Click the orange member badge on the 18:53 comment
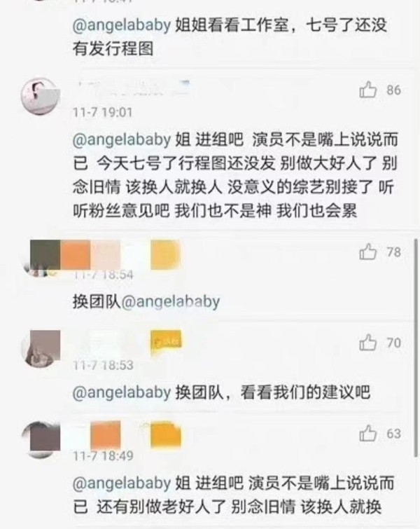 tap(166, 343)
